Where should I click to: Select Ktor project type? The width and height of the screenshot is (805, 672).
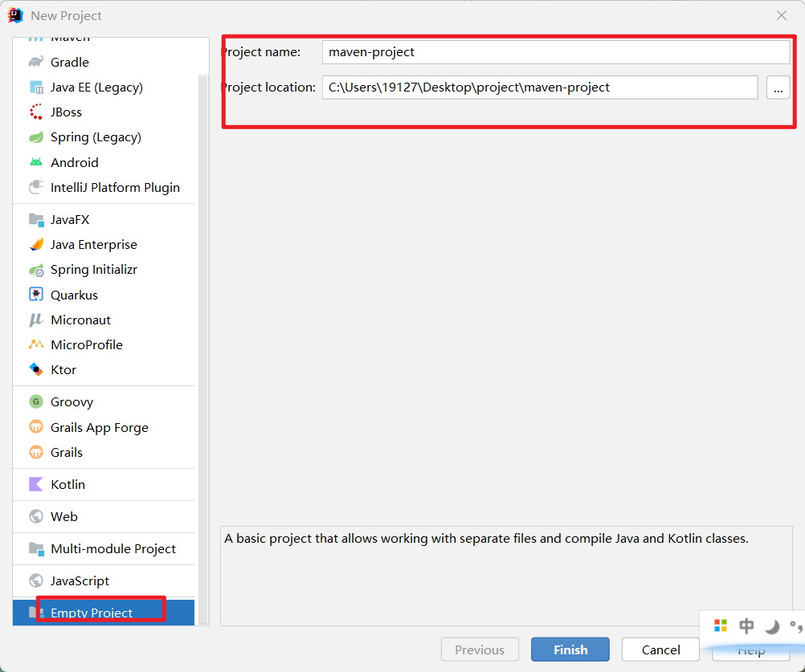(104, 370)
